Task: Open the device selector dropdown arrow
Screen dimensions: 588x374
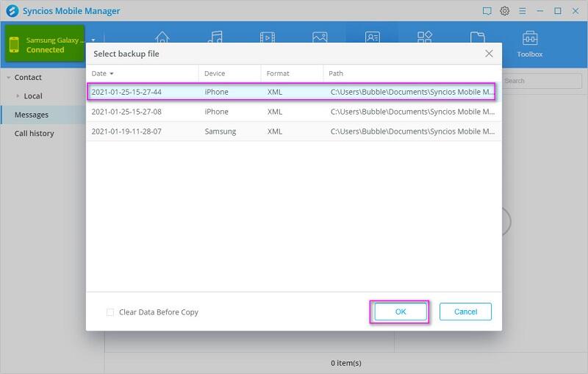Action: 93,40
